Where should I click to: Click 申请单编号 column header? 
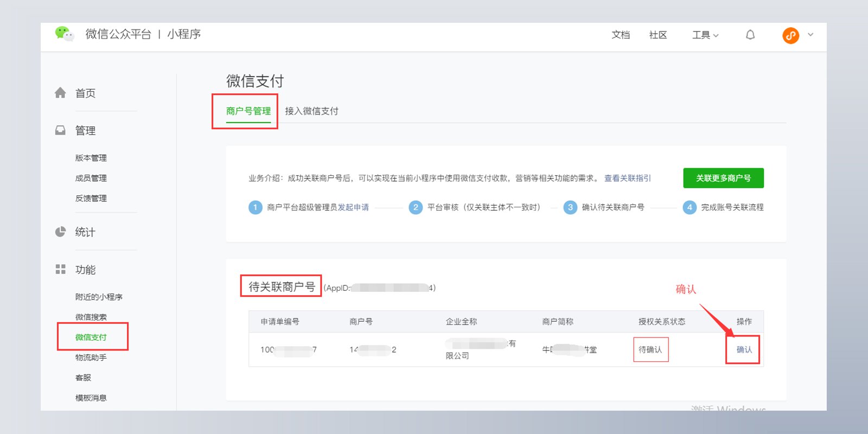(x=280, y=321)
